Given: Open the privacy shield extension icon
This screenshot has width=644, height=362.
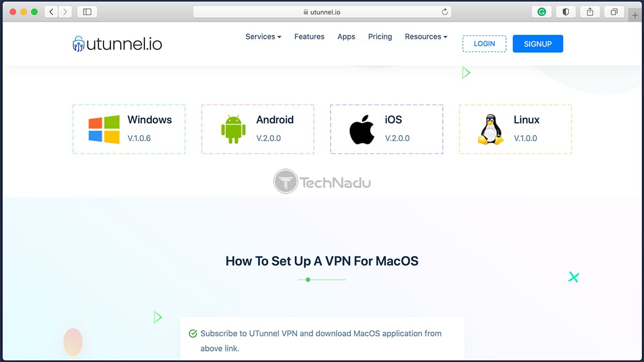Looking at the screenshot, I should [566, 11].
